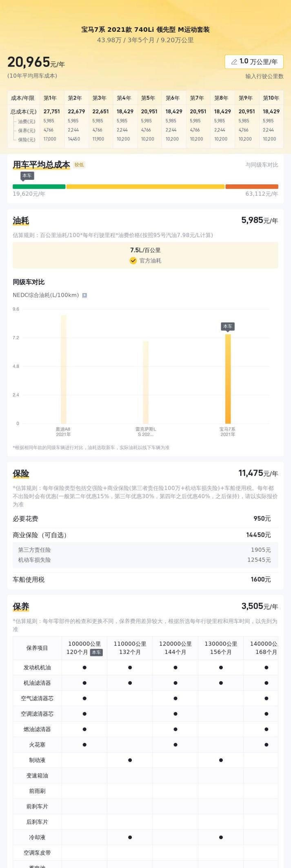This screenshot has height=868, width=291.
Task: Open the 120000公里 144个月 maintenance column
Action: [175, 648]
